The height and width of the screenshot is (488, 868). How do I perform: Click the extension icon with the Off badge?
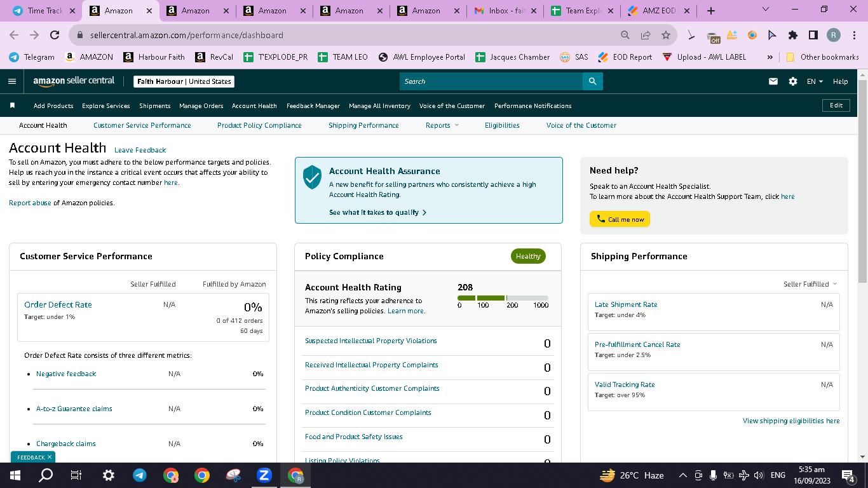[x=713, y=36]
